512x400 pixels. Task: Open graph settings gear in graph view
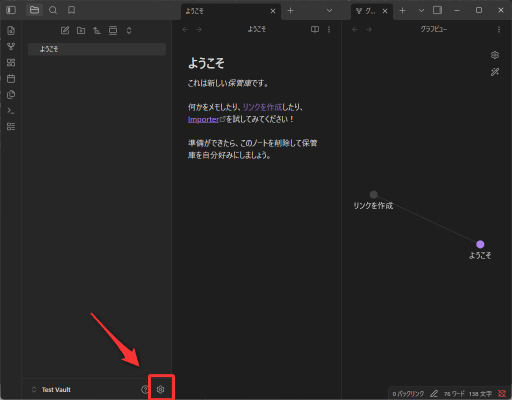(x=495, y=55)
